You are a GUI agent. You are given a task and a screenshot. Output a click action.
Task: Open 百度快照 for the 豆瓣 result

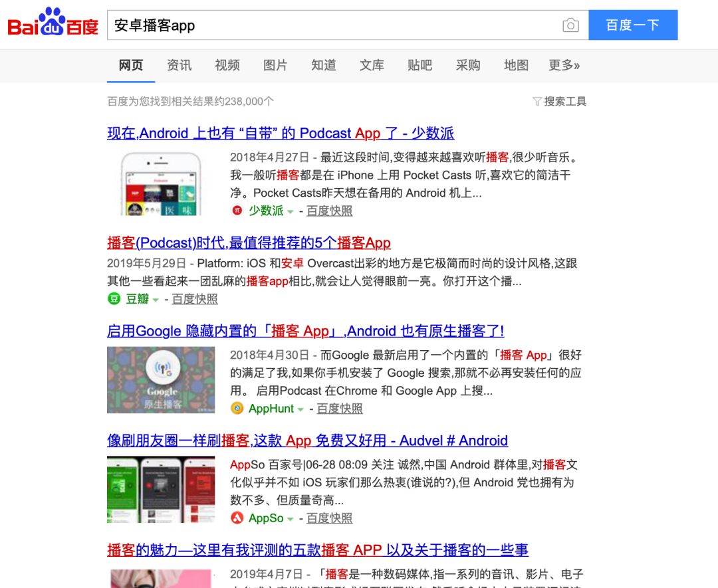click(195, 299)
